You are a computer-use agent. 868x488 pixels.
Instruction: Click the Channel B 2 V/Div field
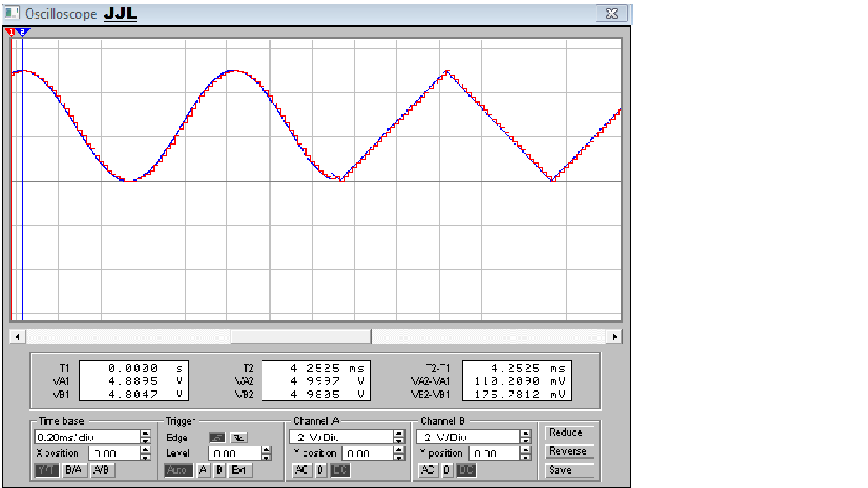(x=468, y=437)
